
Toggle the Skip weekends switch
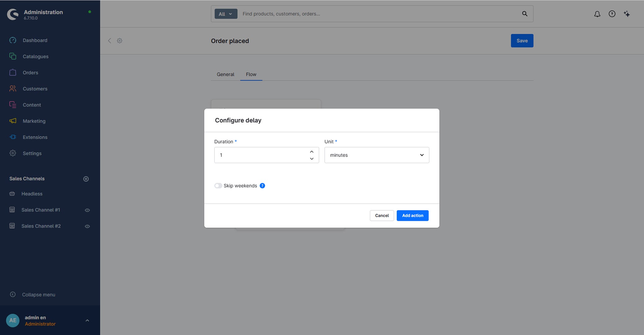click(218, 186)
